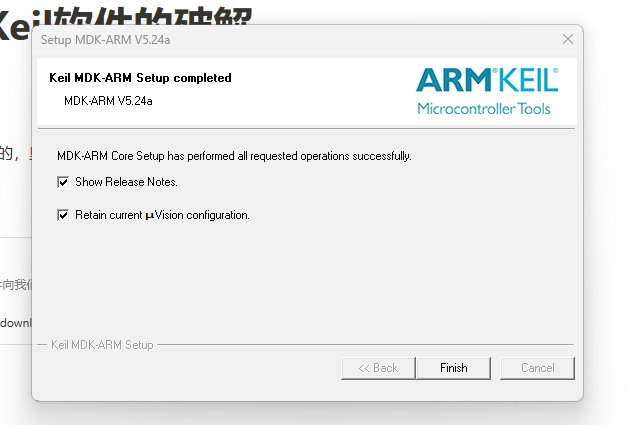Click the 'Setup MDK-ARM V5.24a' title bar
Viewport: 628px width, 425px height.
pos(105,40)
